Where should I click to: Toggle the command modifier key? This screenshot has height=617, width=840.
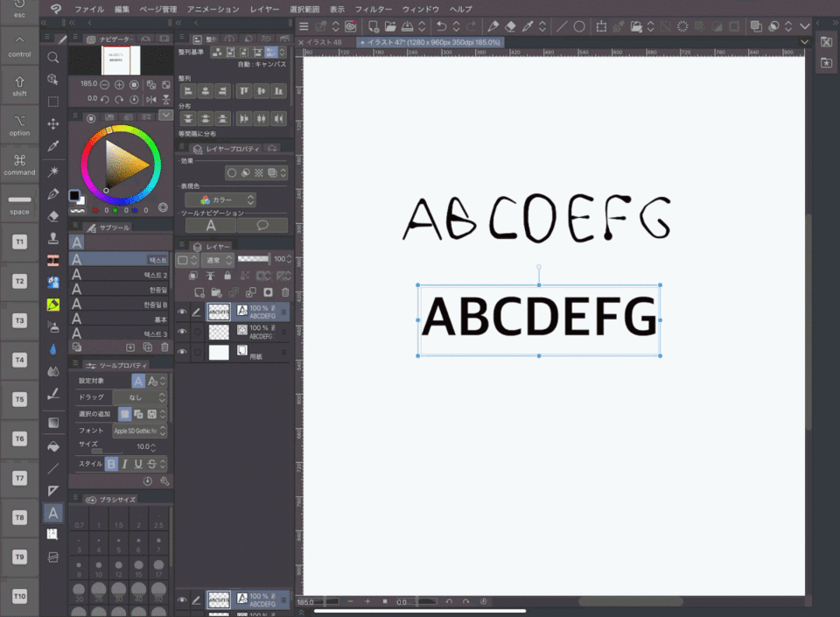pos(19,165)
